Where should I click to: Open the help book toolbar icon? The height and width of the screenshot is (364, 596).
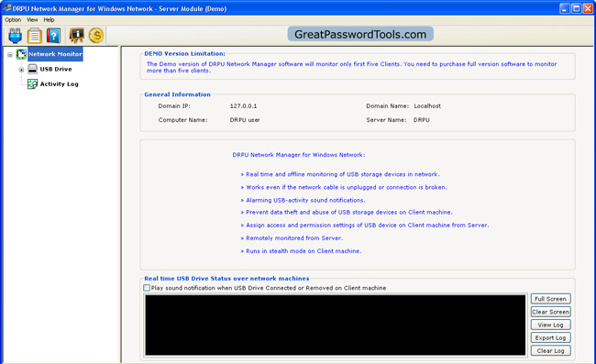tap(53, 36)
